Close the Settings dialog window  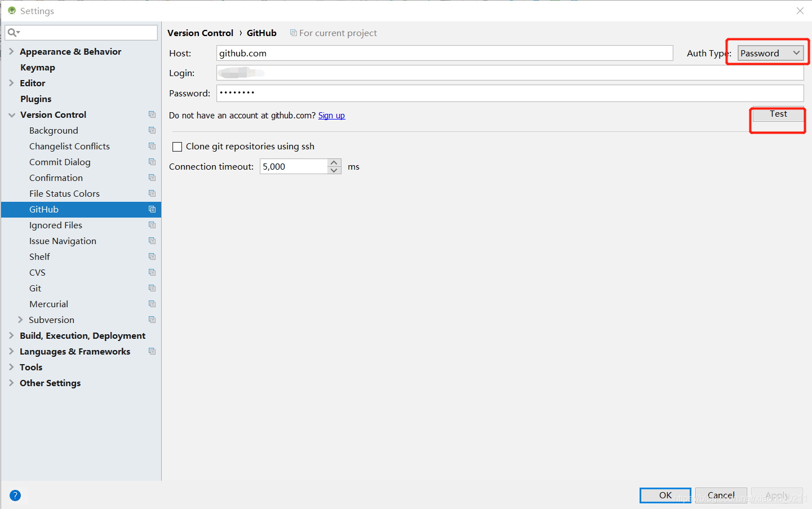800,11
